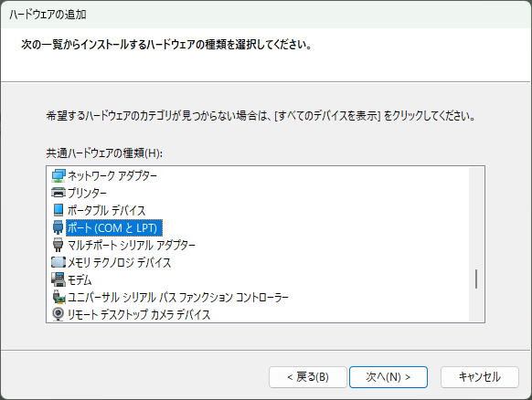
Task: Cancel the wizard with キャンセル
Action: click(x=480, y=377)
